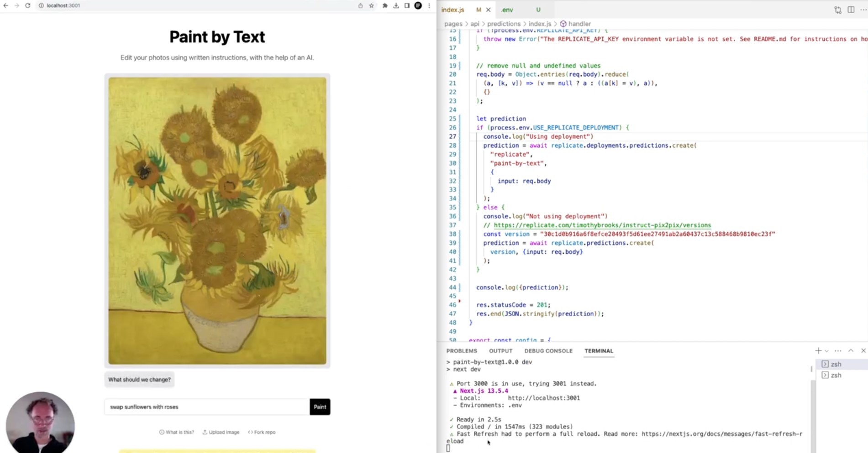868x453 pixels.
Task: Maximize the panel with the up chevron
Action: tap(851, 351)
